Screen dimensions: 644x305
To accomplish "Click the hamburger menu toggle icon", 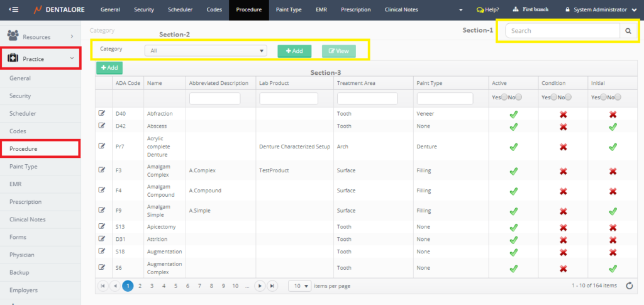I will point(13,10).
